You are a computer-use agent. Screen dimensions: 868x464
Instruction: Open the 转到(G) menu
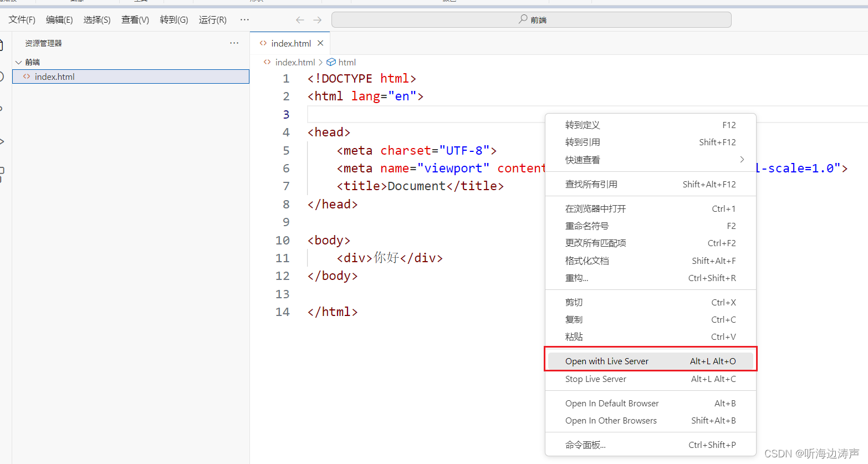click(174, 20)
